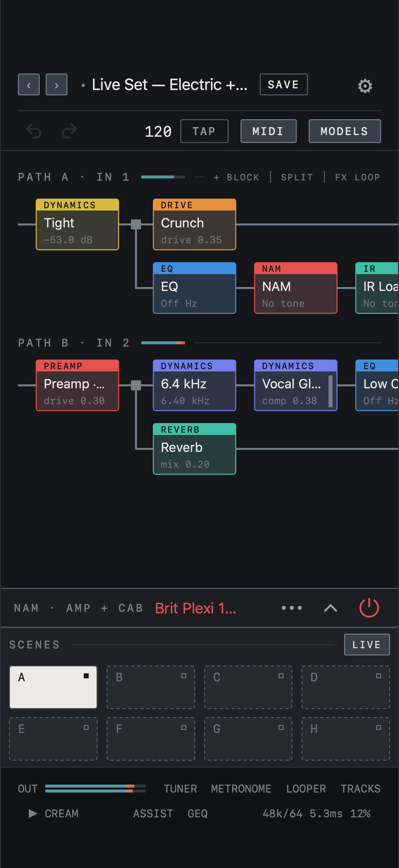
Task: Click the redo arrow
Action: [69, 131]
